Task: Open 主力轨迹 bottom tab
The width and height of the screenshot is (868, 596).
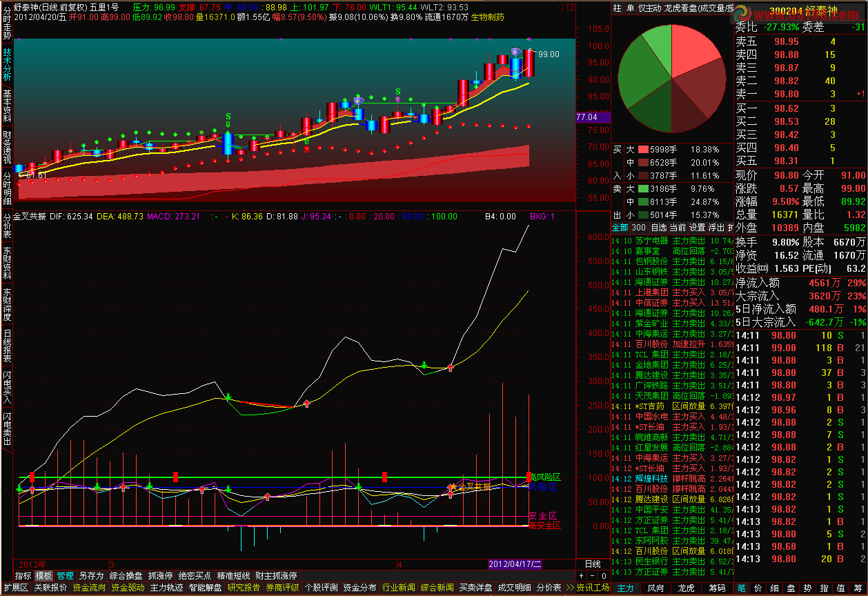Action: [x=166, y=588]
